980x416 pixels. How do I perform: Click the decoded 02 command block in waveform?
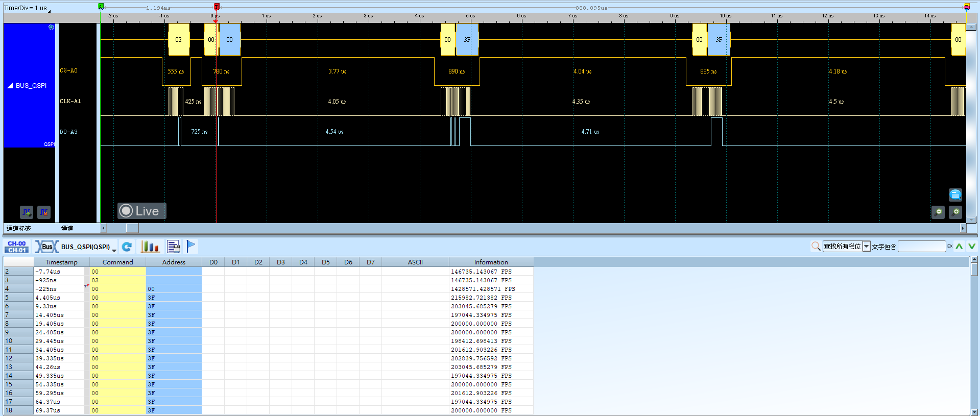179,39
